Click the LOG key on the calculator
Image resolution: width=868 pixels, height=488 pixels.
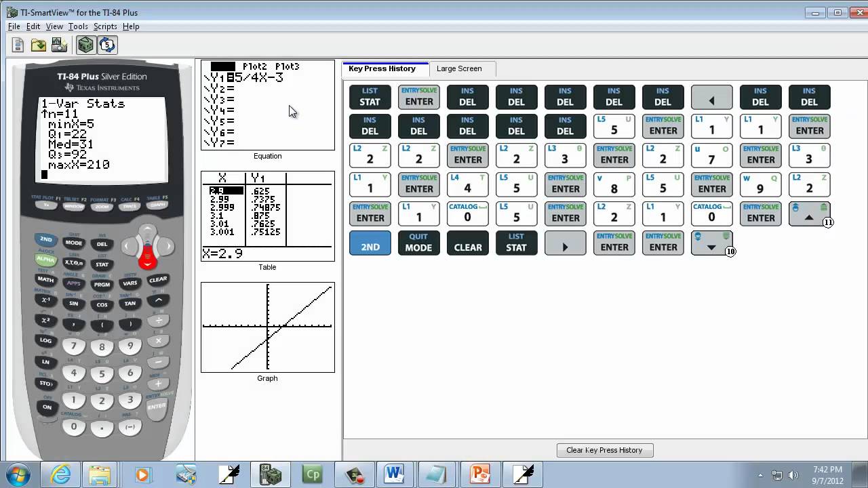coord(45,340)
